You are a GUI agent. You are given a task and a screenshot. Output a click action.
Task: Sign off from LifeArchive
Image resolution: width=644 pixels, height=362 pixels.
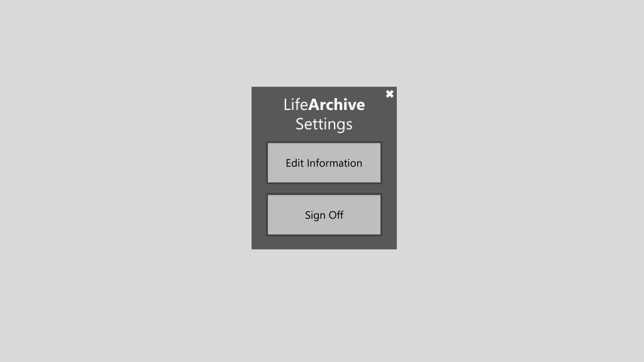click(x=324, y=215)
